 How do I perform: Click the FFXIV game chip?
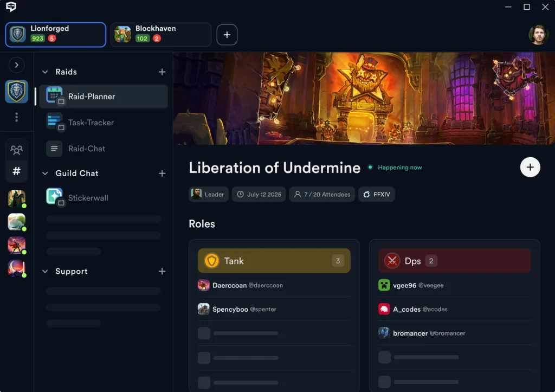click(377, 194)
